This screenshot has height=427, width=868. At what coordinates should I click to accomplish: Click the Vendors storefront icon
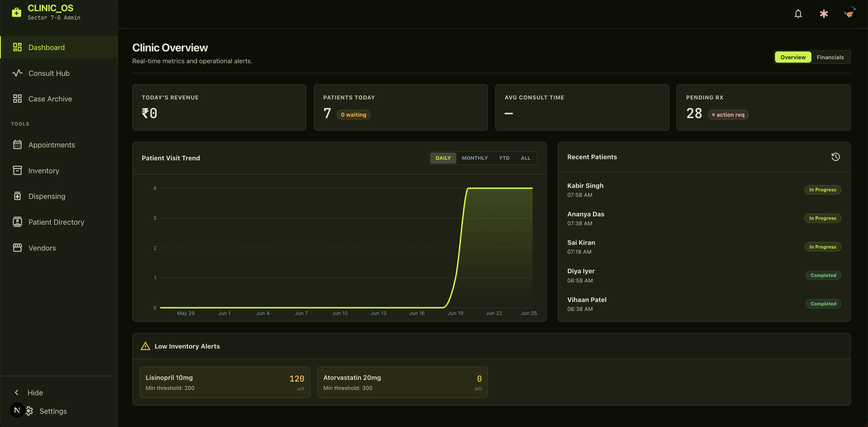pyautogui.click(x=17, y=248)
